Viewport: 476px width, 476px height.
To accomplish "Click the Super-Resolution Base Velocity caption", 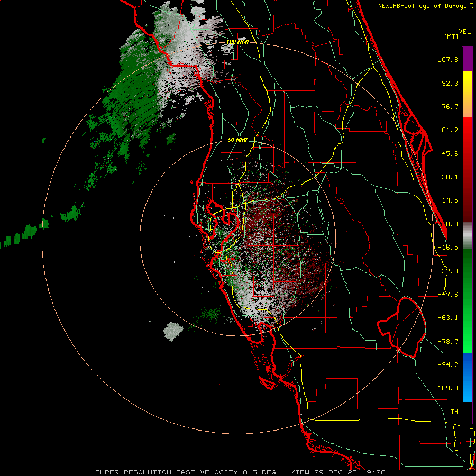I will click(x=241, y=472).
